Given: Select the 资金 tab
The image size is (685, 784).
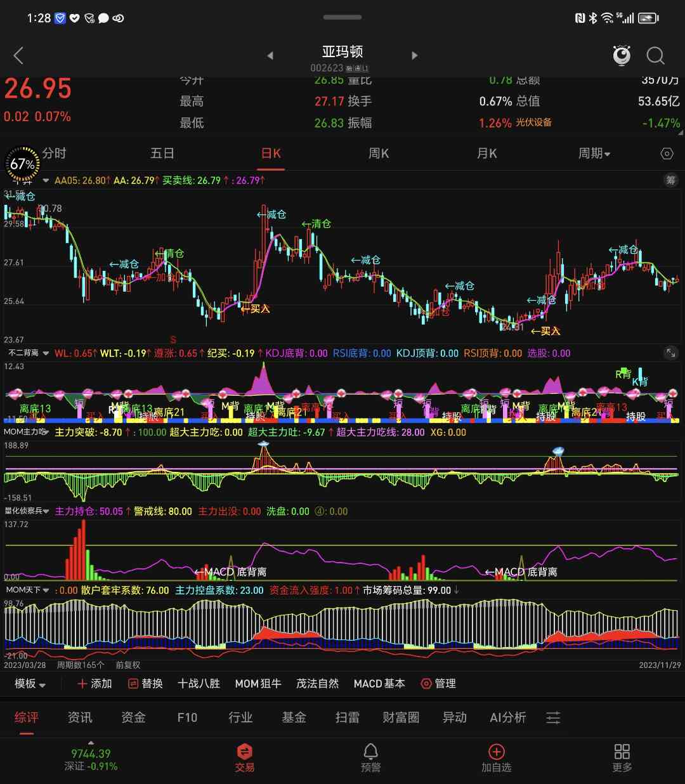Looking at the screenshot, I should click(133, 717).
